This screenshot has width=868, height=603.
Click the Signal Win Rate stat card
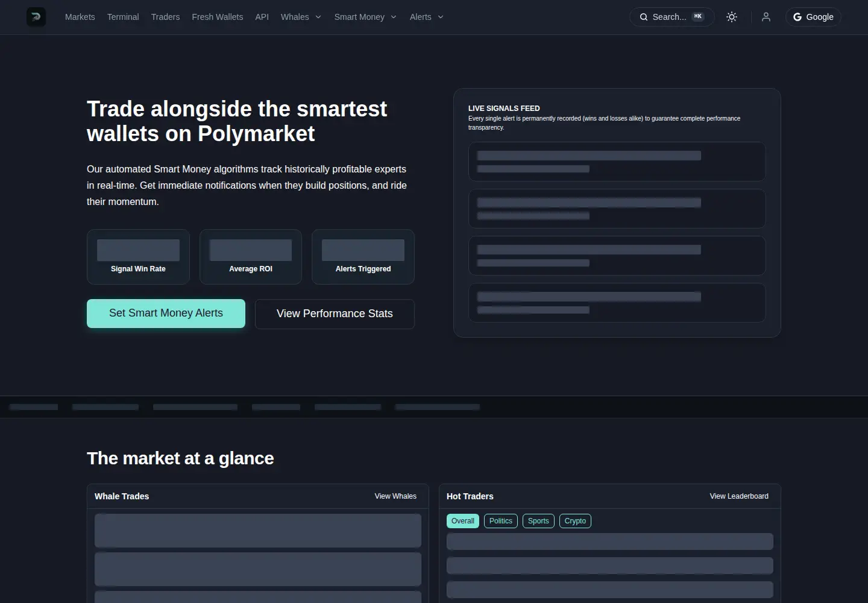pyautogui.click(x=138, y=257)
